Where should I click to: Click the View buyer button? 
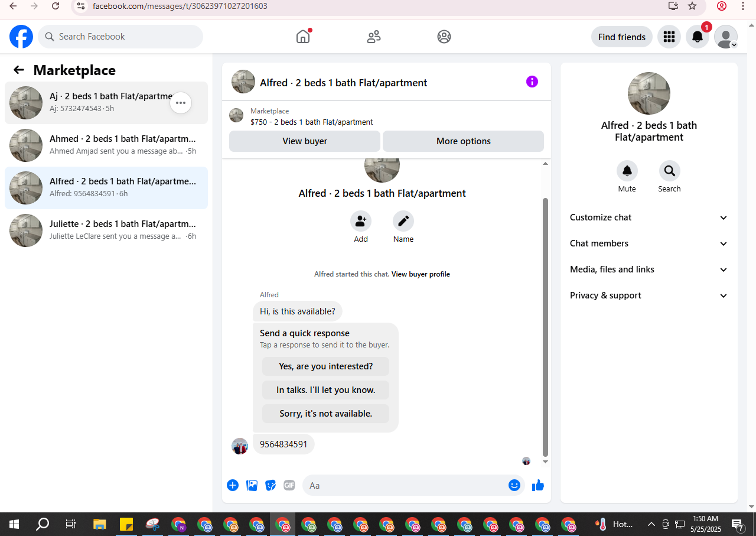(305, 141)
